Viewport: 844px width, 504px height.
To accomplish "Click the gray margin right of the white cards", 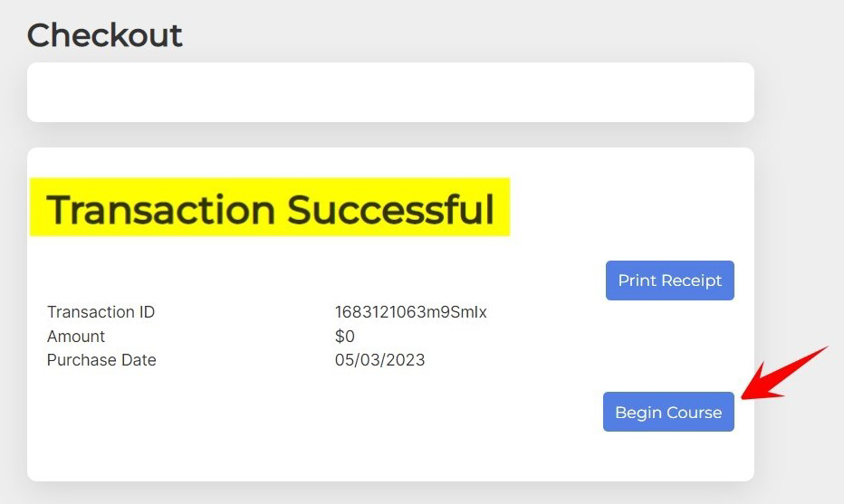I will pyautogui.click(x=799, y=226).
